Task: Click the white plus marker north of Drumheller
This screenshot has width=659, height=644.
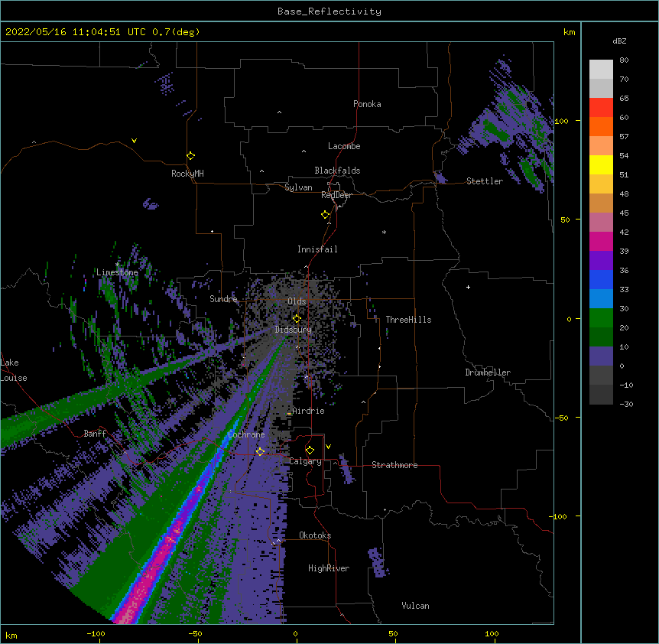Action: pyautogui.click(x=468, y=287)
